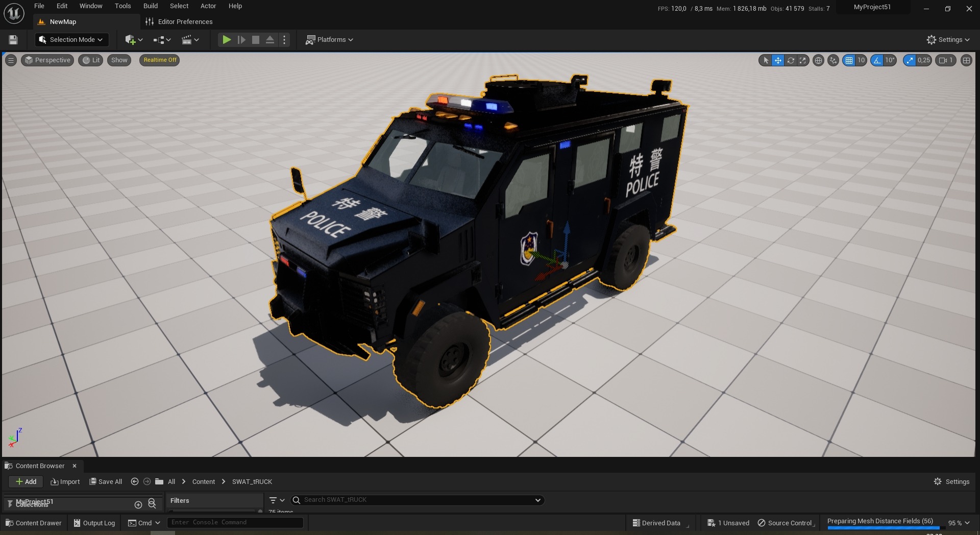Click the All breadcrumb path item
Image resolution: width=980 pixels, height=535 pixels.
point(171,482)
